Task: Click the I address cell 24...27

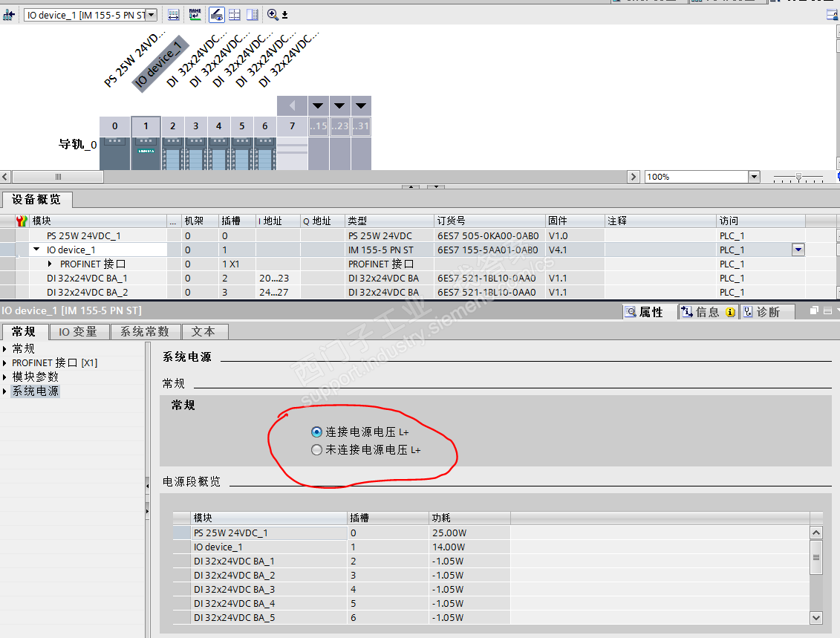Action: (x=278, y=293)
